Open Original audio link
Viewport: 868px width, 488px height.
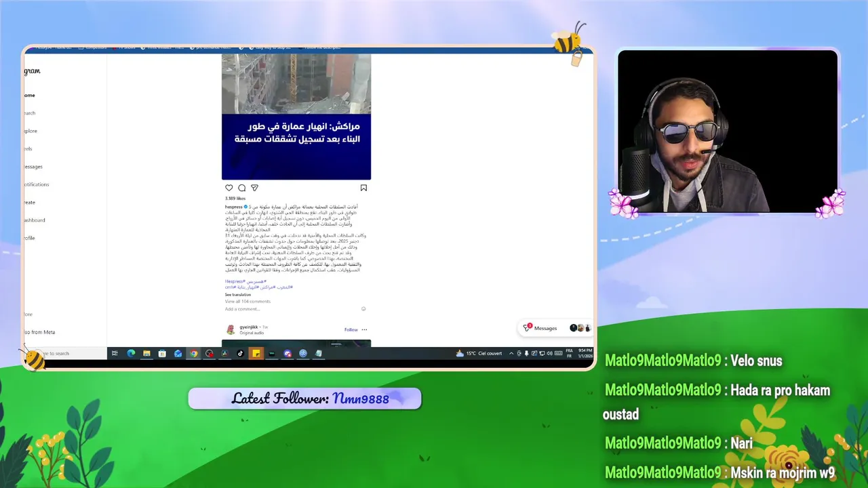tap(251, 333)
